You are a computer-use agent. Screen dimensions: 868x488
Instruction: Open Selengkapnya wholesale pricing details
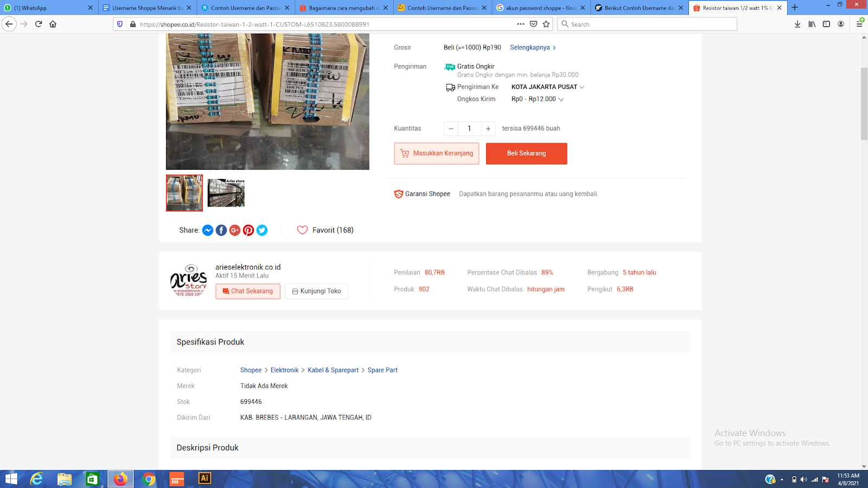529,47
